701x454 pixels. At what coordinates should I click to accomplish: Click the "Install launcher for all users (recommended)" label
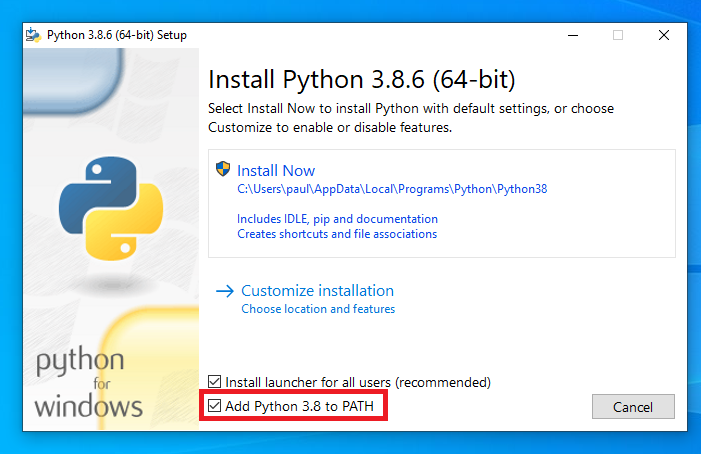tap(358, 382)
